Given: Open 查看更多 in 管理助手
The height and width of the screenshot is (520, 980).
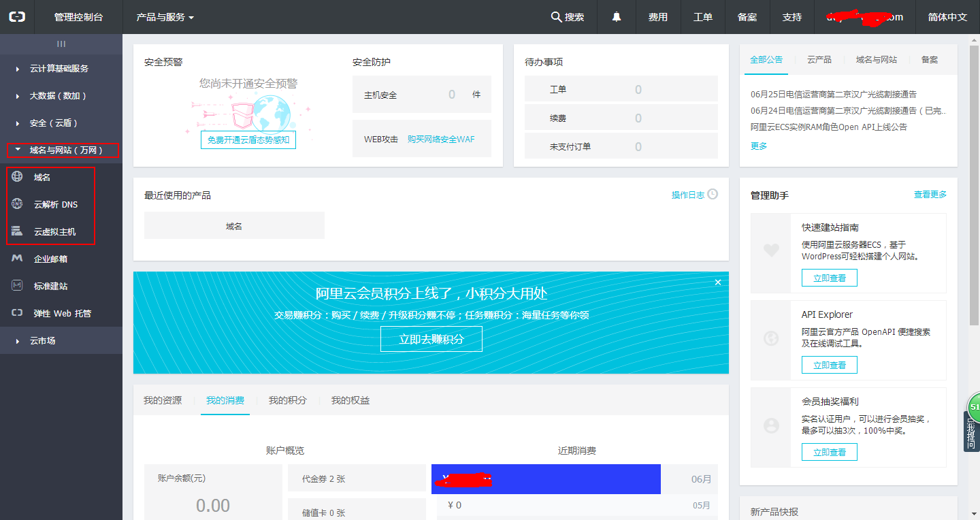Looking at the screenshot, I should point(930,195).
